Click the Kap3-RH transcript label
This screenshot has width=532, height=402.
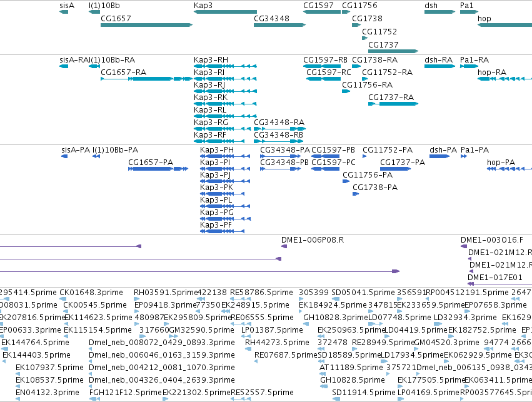(x=211, y=60)
